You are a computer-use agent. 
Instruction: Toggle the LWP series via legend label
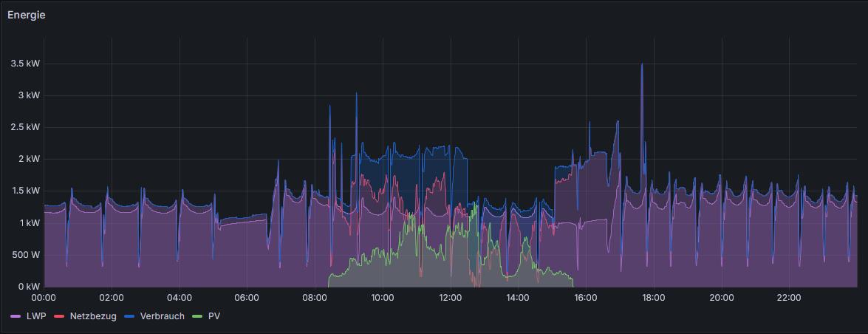point(36,316)
